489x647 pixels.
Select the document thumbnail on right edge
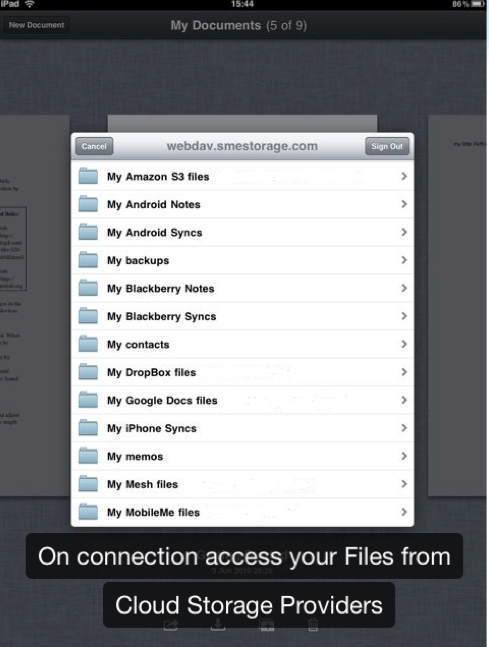click(457, 305)
